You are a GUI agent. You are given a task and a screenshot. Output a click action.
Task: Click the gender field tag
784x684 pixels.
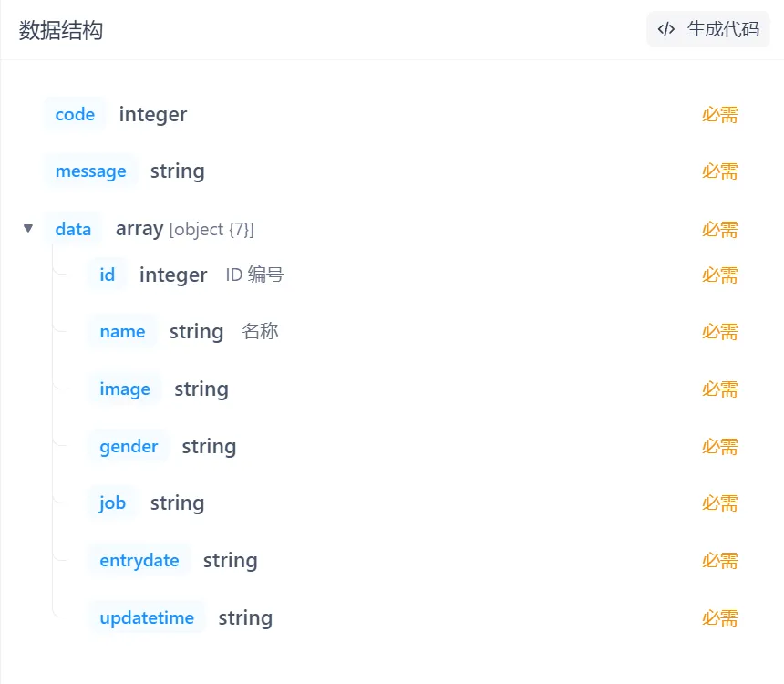click(x=129, y=446)
